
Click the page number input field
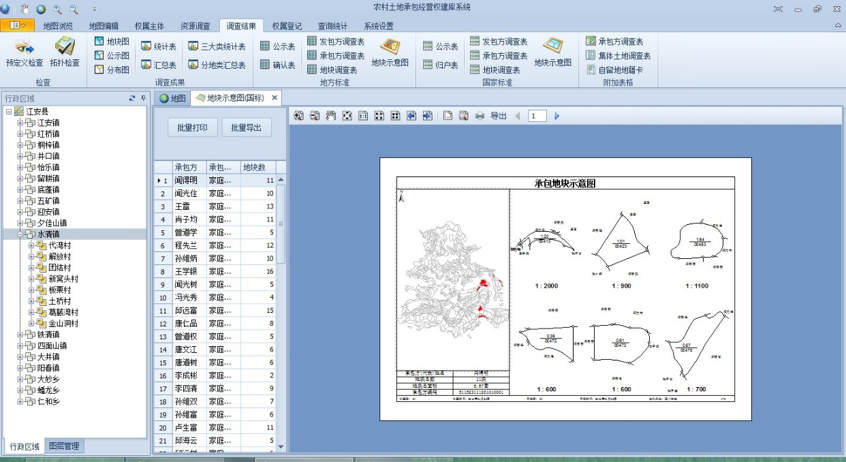[538, 116]
